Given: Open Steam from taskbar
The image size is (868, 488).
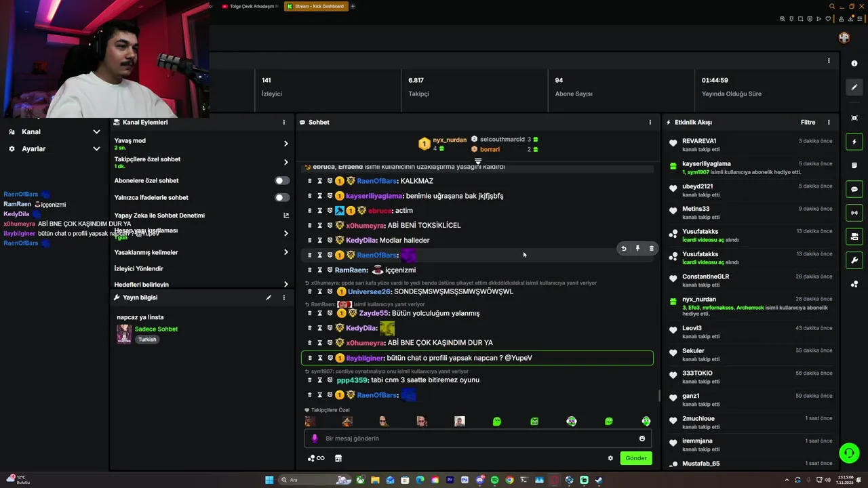Looking at the screenshot, I should pyautogui.click(x=599, y=480).
